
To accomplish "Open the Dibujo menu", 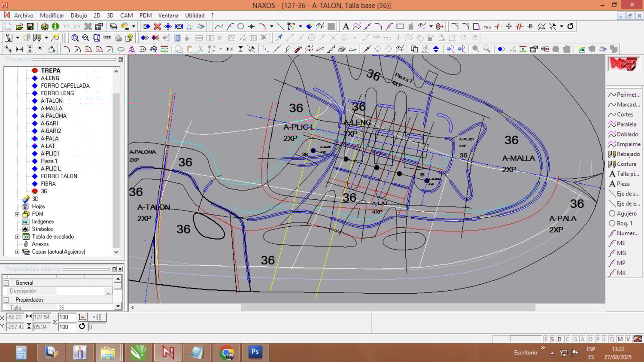I will pyautogui.click(x=79, y=15).
